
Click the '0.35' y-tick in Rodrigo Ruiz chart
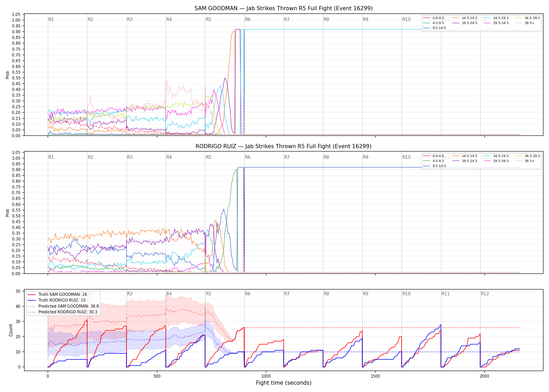(x=16, y=233)
